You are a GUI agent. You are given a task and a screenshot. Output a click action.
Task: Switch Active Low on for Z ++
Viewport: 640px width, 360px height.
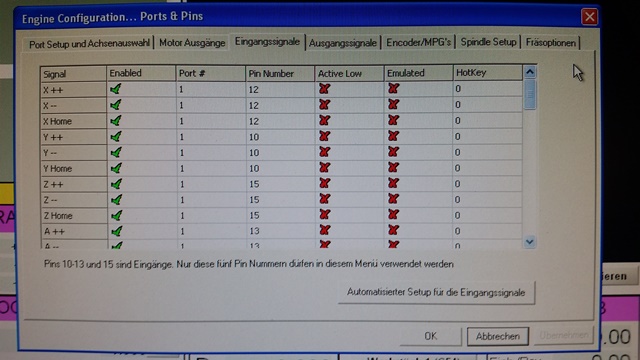(324, 183)
